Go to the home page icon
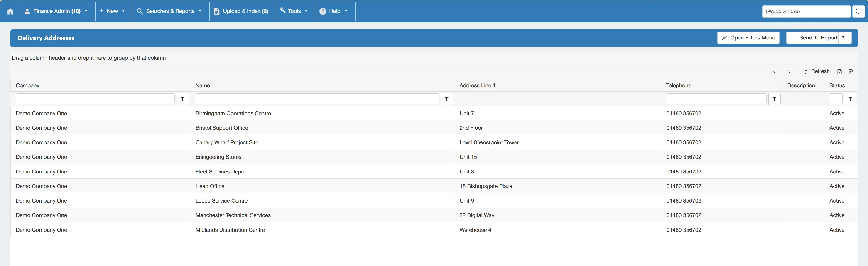 point(10,11)
